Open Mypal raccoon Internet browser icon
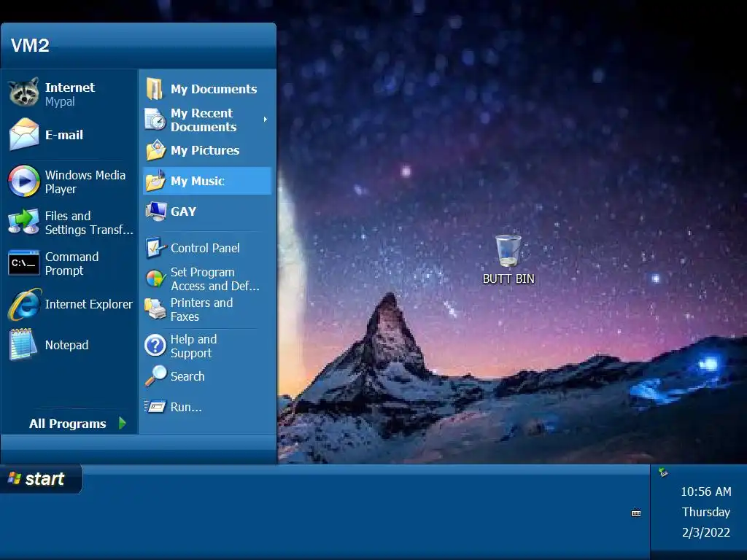Viewport: 747px width, 560px height. (x=24, y=93)
